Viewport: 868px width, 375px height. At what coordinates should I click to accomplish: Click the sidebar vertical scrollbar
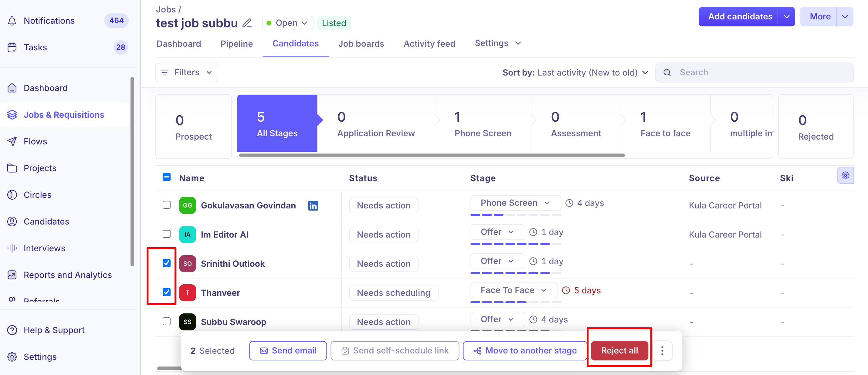pos(132,172)
